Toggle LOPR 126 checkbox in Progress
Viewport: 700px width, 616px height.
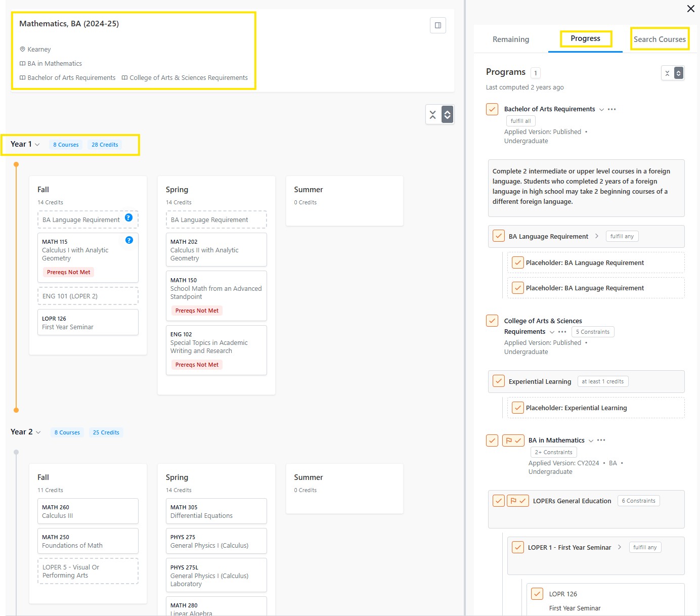537,594
